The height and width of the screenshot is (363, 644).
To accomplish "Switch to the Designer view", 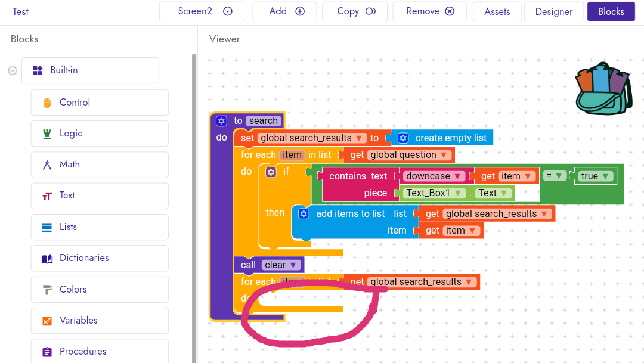I will [x=553, y=11].
